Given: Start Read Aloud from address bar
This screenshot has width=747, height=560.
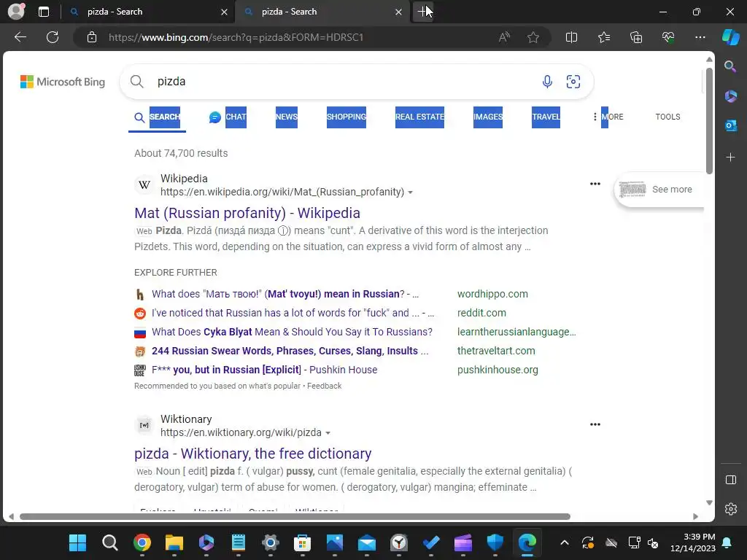Looking at the screenshot, I should (504, 37).
